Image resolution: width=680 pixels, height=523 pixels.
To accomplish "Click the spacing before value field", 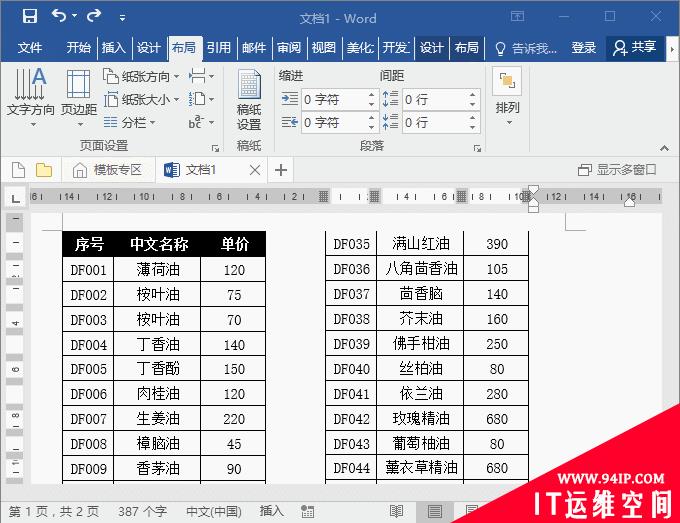I will tap(435, 100).
